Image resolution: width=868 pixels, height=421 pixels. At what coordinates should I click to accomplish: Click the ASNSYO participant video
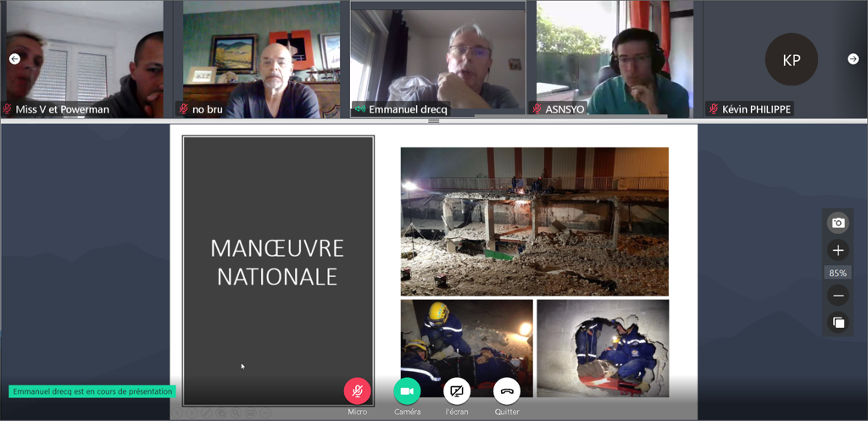(x=614, y=55)
